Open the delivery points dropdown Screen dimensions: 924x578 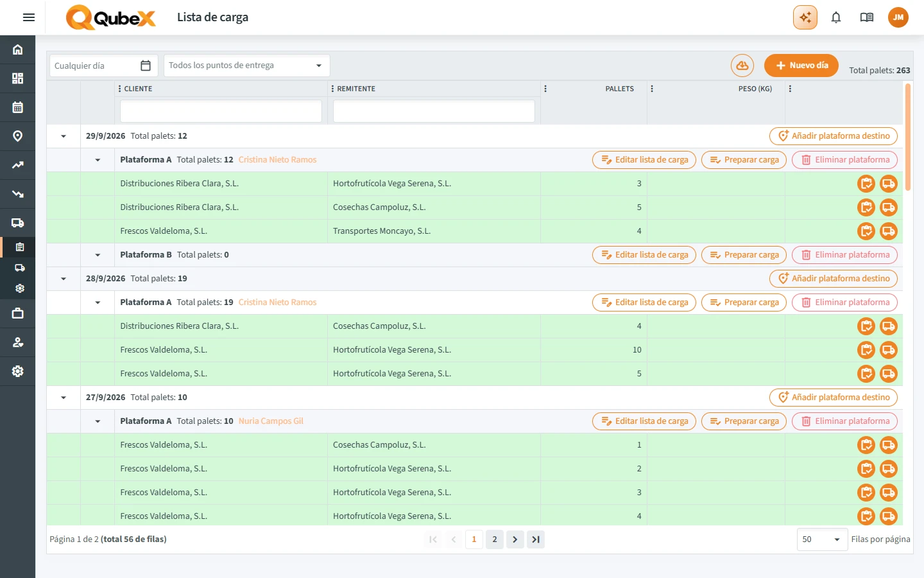247,66
